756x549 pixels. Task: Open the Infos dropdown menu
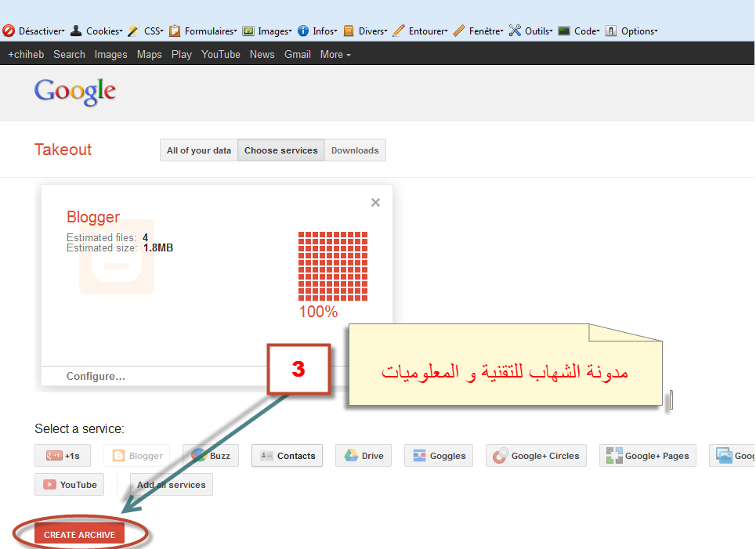[325, 31]
